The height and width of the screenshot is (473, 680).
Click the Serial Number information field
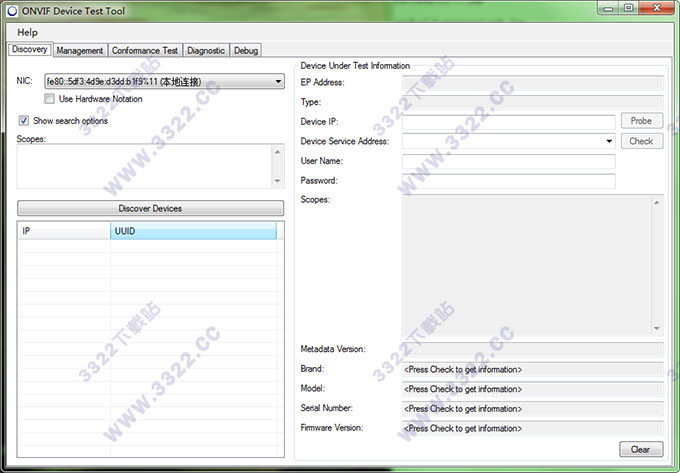533,408
